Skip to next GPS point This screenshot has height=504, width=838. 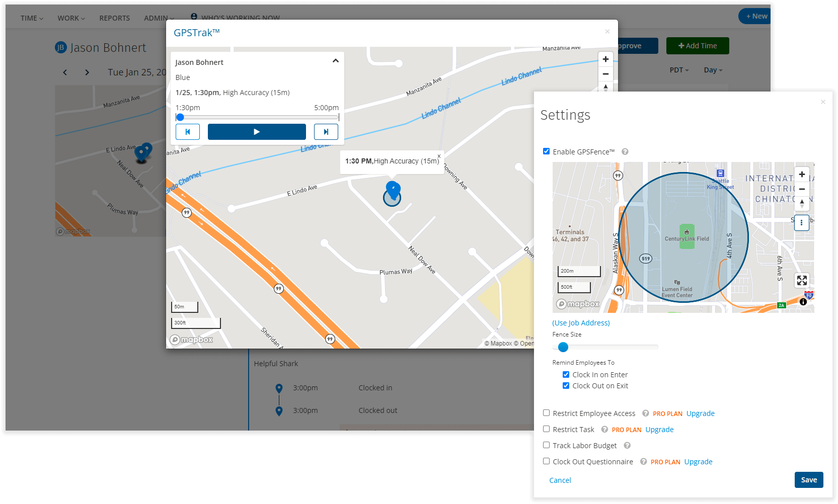pyautogui.click(x=326, y=132)
